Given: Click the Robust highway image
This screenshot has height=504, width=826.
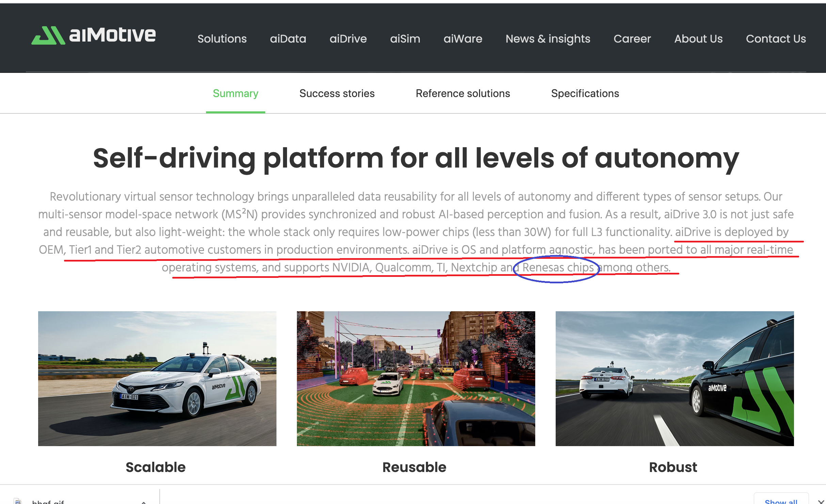Looking at the screenshot, I should (674, 378).
